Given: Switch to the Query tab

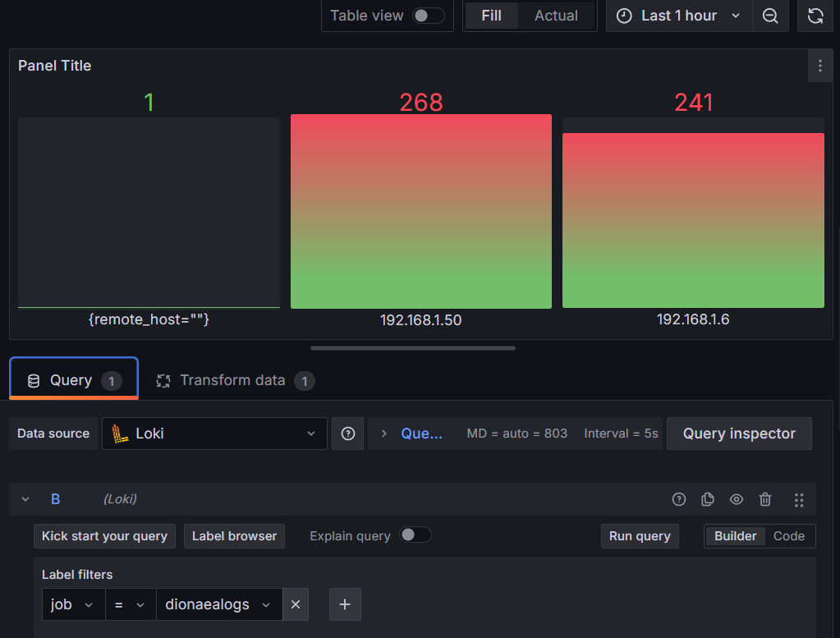Looking at the screenshot, I should point(74,380).
